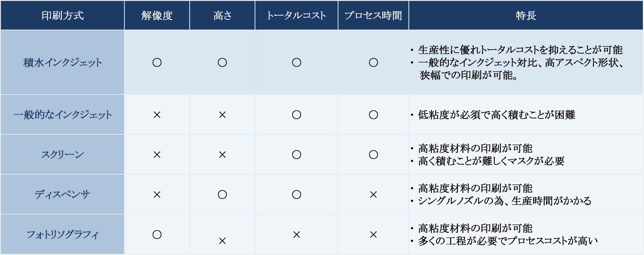Click the cross under 高さ for スクリーン
The image size is (644, 255).
(x=222, y=155)
